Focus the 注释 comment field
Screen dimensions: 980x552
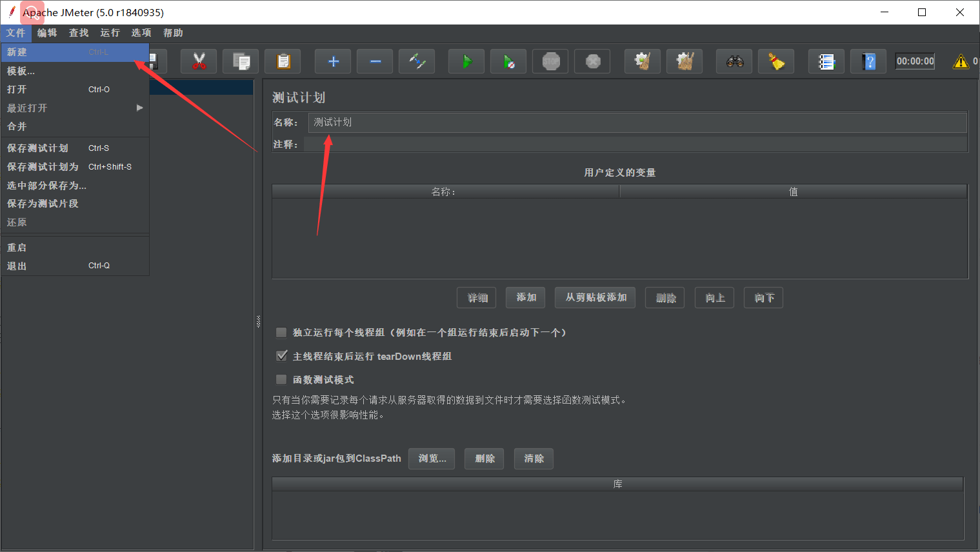coord(635,144)
